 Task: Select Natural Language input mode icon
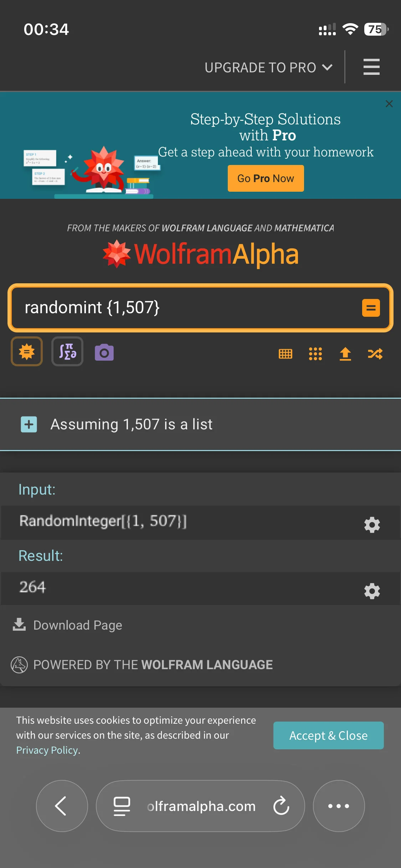(27, 352)
